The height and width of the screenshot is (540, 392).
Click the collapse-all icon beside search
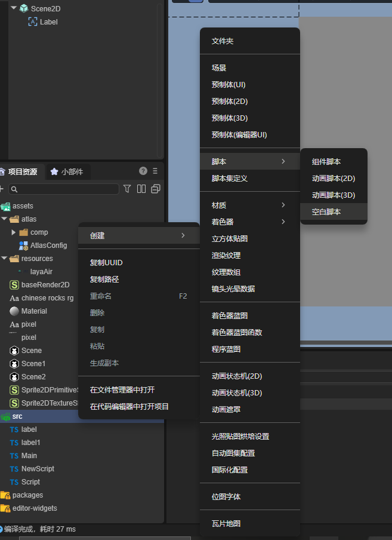point(156,189)
